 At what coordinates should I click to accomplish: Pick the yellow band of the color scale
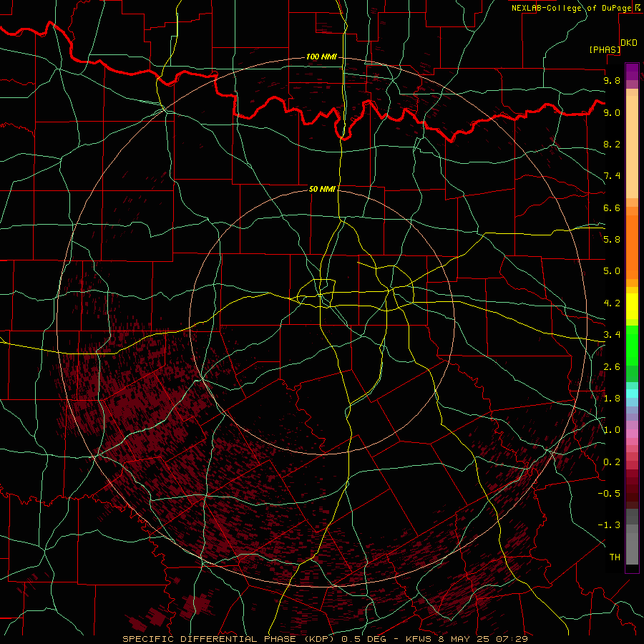tap(632, 306)
